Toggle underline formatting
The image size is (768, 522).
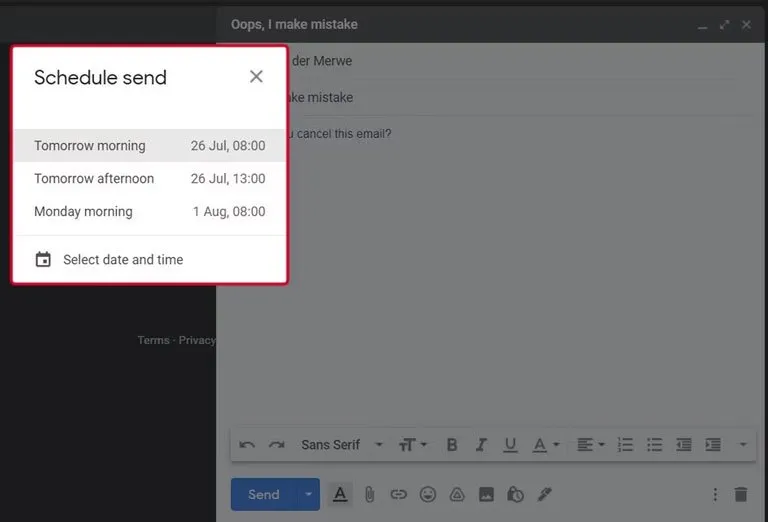point(510,445)
